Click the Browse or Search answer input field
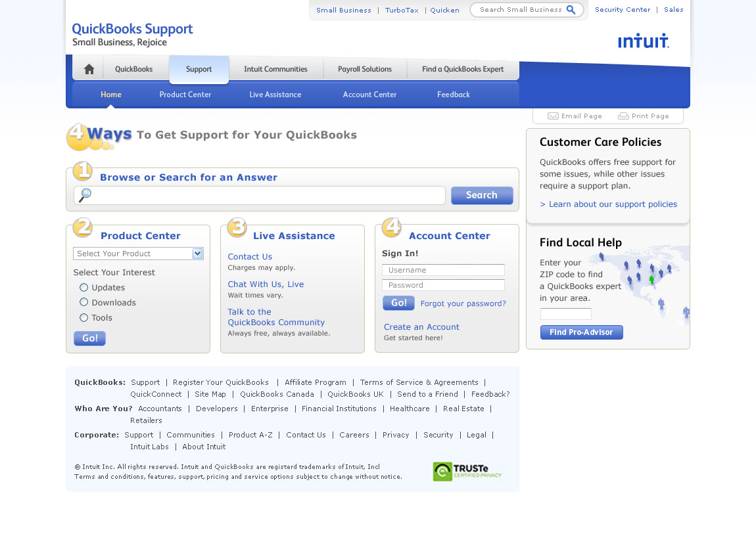 [x=260, y=195]
